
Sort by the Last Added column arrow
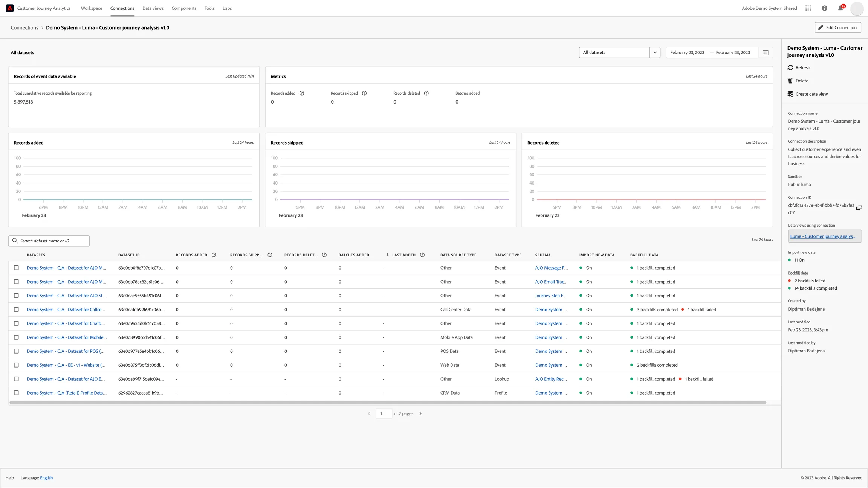click(x=387, y=255)
